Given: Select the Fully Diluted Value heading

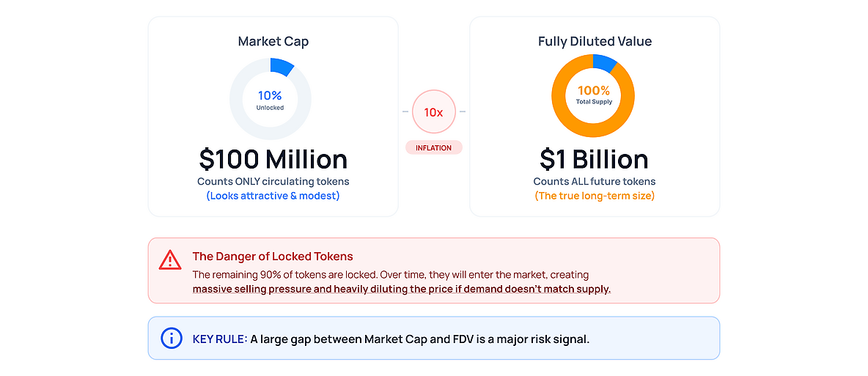Looking at the screenshot, I should point(595,42).
